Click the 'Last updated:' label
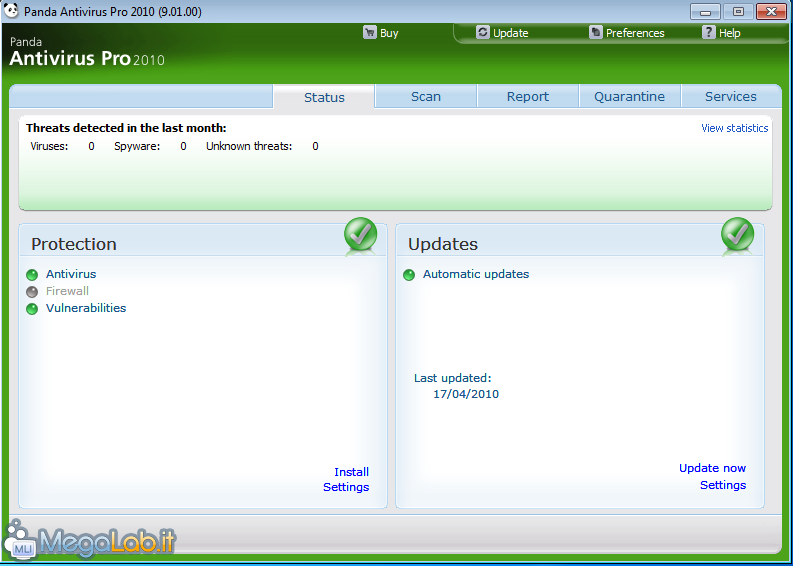Image resolution: width=793 pixels, height=566 pixels. [x=453, y=378]
